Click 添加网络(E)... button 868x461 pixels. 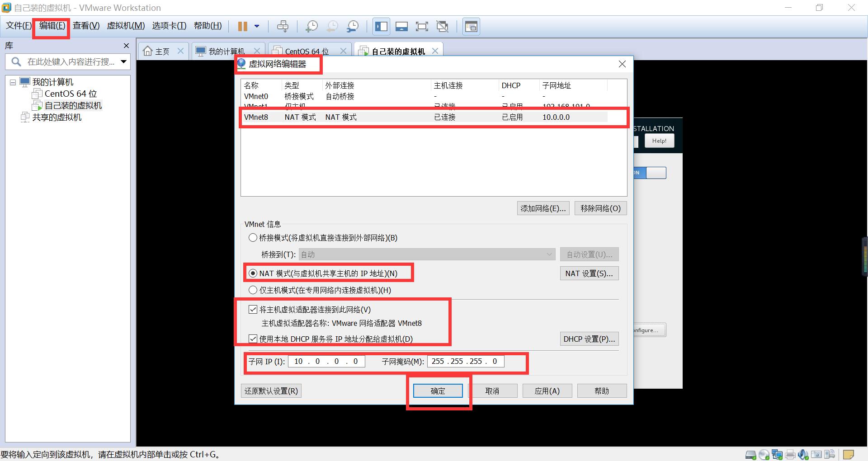(543, 208)
